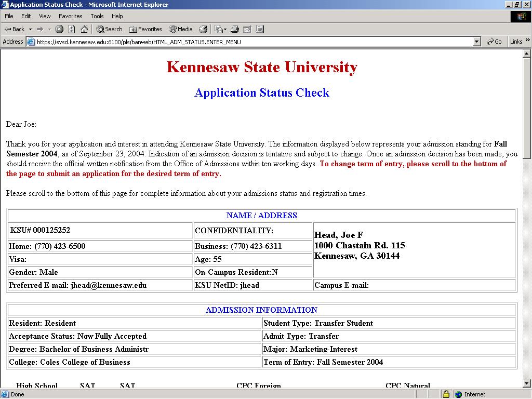The image size is (532, 399).
Task: Open the View menu
Action: pos(45,16)
